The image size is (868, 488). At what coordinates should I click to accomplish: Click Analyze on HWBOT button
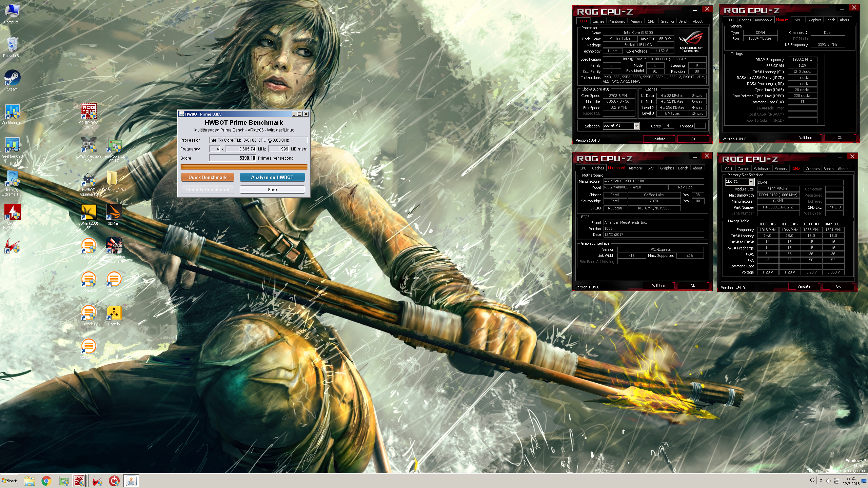point(272,177)
